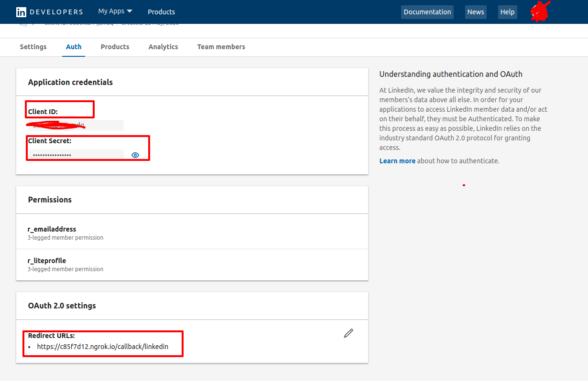This screenshot has height=381, width=588.
Task: Switch to the Settings tab
Action: pyautogui.click(x=33, y=47)
